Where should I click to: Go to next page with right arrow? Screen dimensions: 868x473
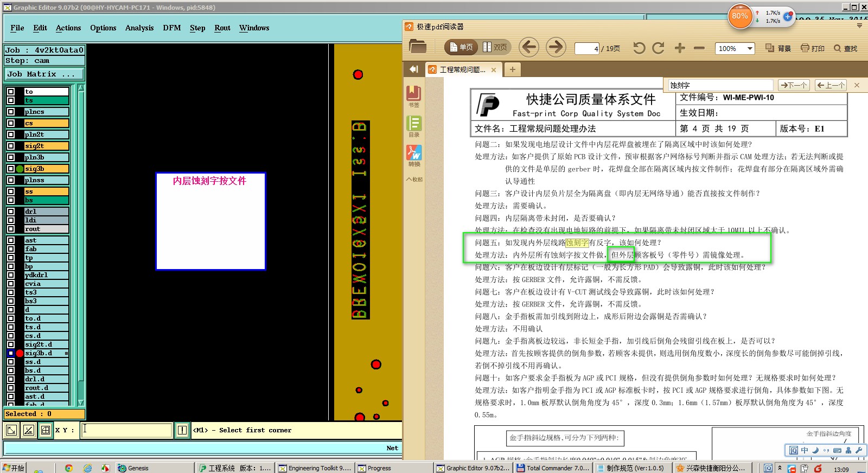pos(556,47)
